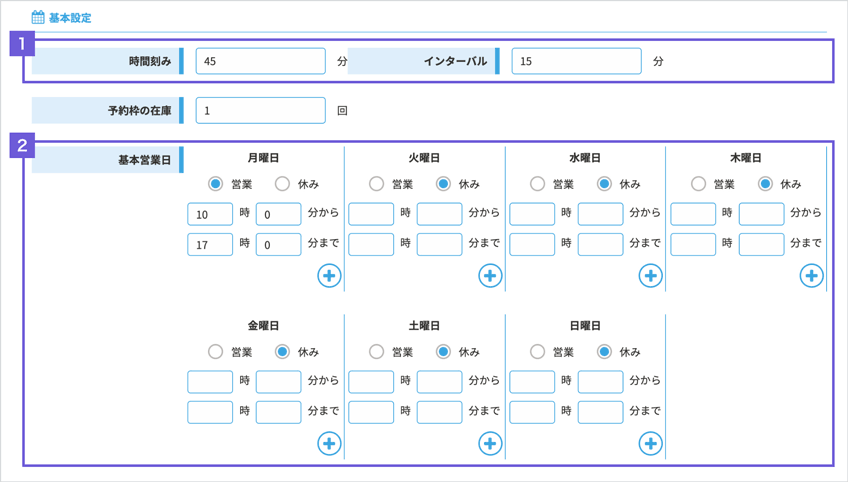Click 月曜日 start minute field (分から)
The height and width of the screenshot is (482, 848).
[x=279, y=214]
